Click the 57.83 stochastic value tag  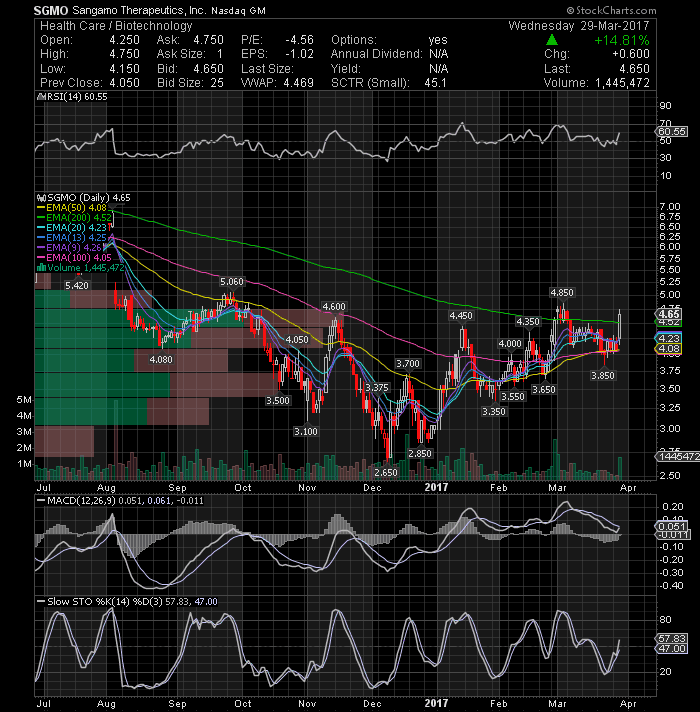[x=672, y=638]
